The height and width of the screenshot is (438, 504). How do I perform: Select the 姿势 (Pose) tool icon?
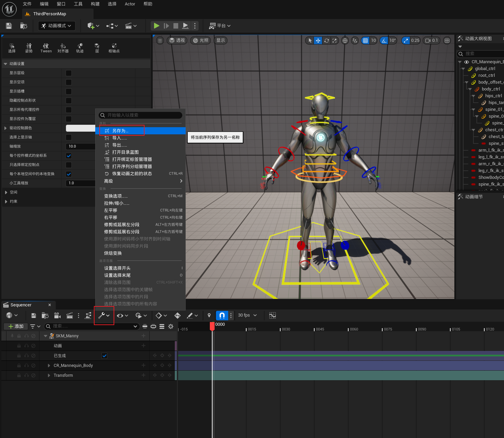pyautogui.click(x=29, y=48)
